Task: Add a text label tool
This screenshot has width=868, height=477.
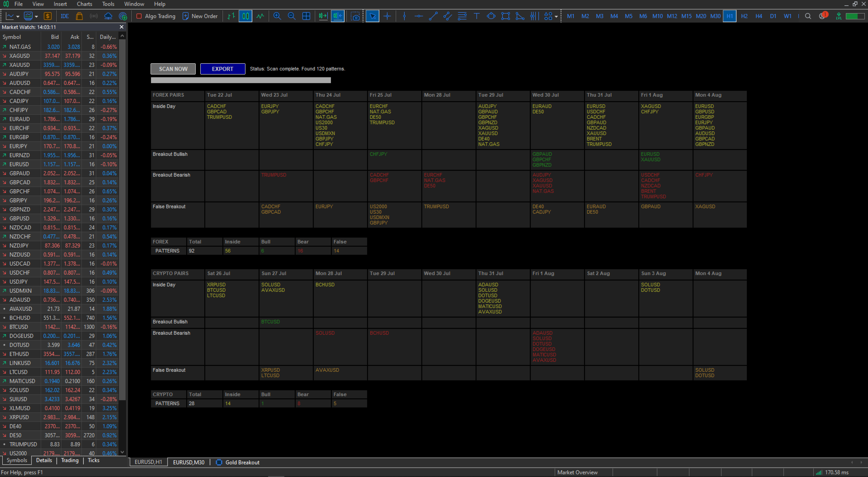Action: coord(476,16)
